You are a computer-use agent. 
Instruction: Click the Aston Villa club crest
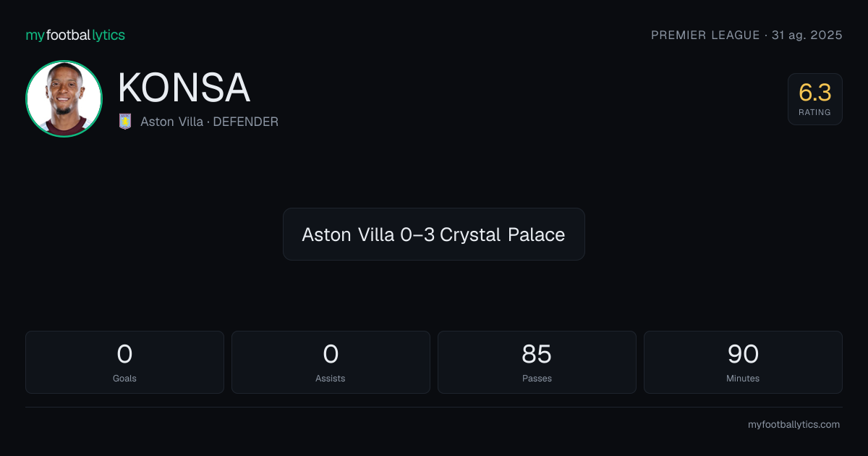click(125, 122)
